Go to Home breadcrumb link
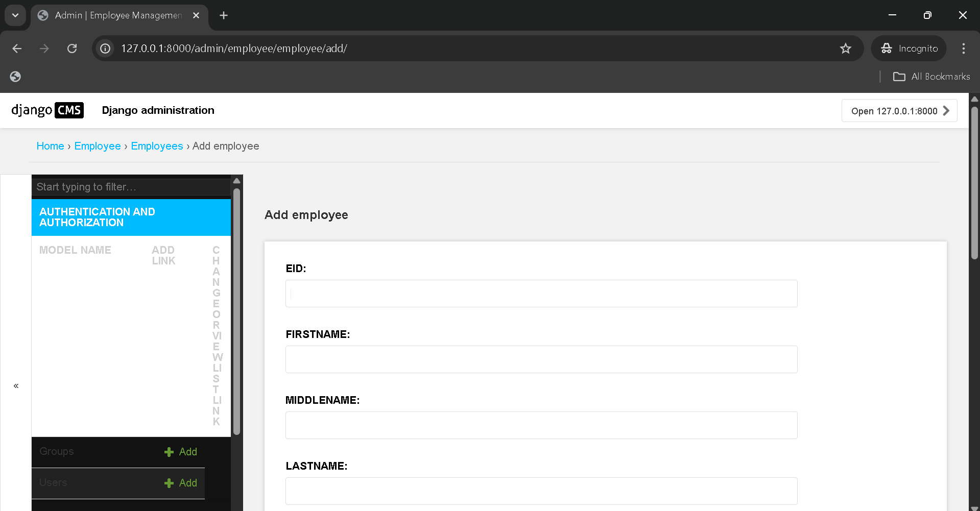This screenshot has height=511, width=980. [x=50, y=146]
